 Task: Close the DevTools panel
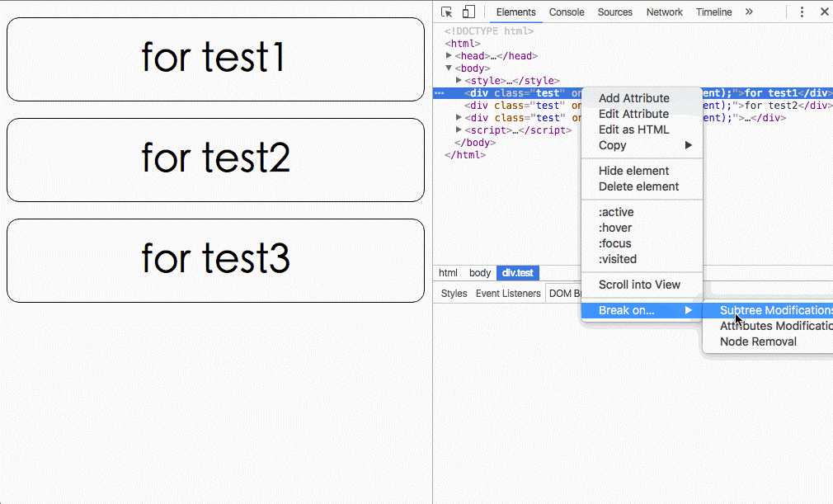click(824, 12)
